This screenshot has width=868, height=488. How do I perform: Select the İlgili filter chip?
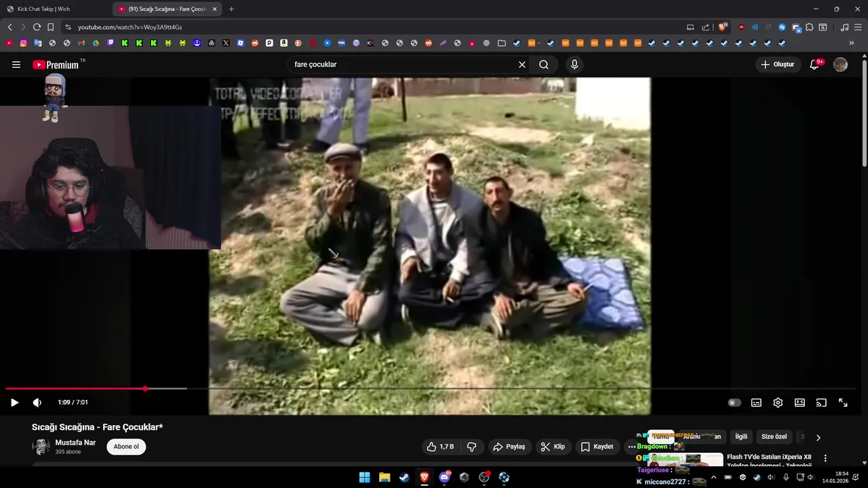click(x=741, y=436)
